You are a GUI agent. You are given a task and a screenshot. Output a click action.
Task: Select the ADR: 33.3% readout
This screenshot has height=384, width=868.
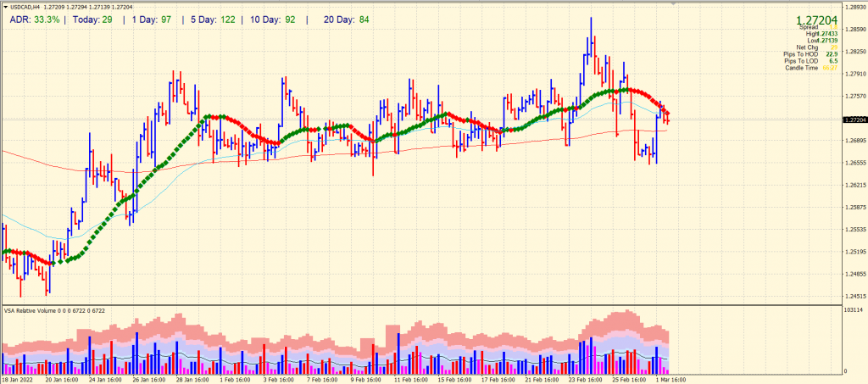pyautogui.click(x=34, y=19)
